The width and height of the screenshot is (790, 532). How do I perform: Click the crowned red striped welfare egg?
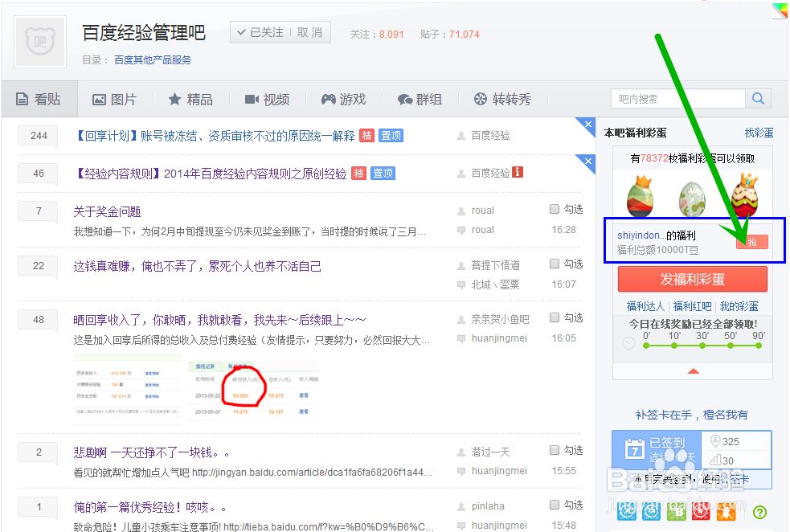pos(745,194)
